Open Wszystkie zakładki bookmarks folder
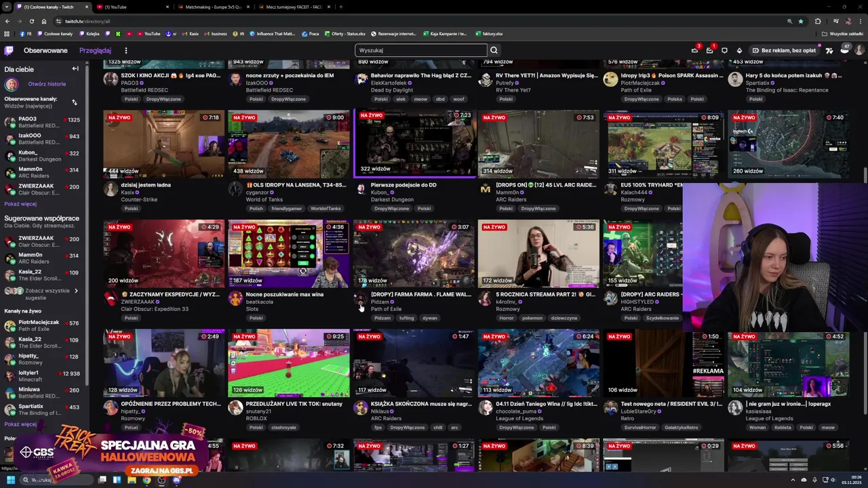The height and width of the screenshot is (488, 868). pyautogui.click(x=842, y=33)
